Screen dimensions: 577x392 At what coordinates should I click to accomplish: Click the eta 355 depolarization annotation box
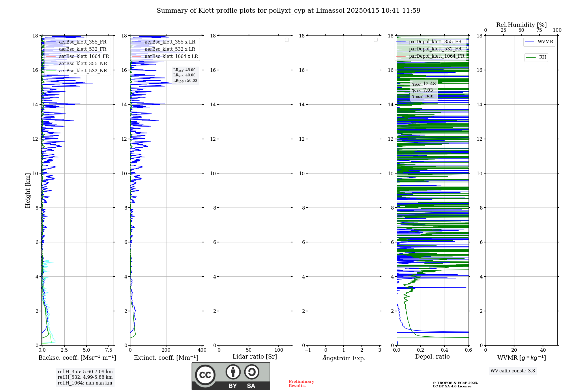pyautogui.click(x=423, y=90)
